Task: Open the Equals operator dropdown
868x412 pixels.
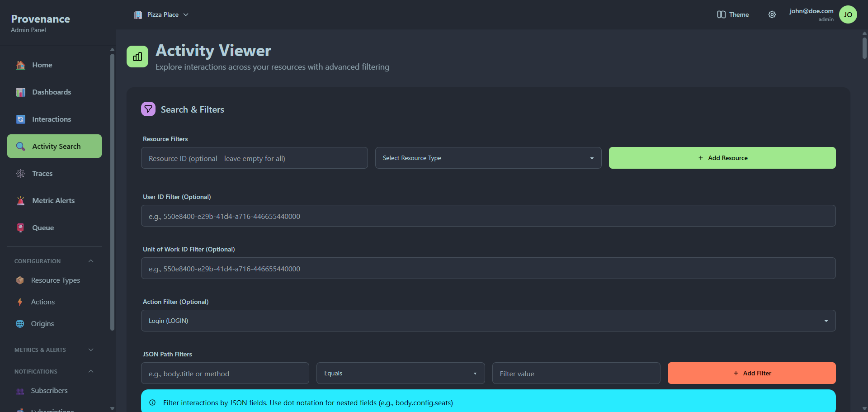Action: pos(400,373)
